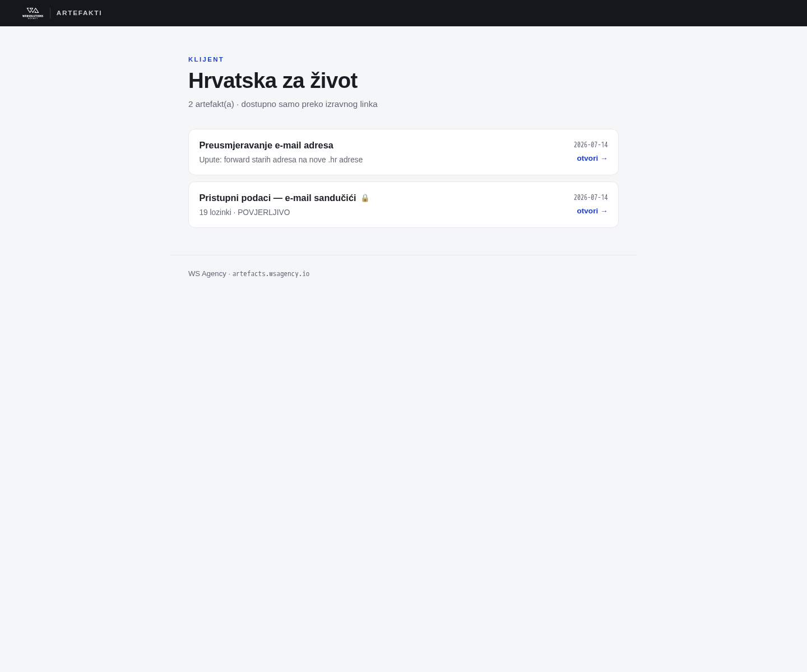
Task: Select the Pristupni podaci — e-mail sandučići title
Action: [277, 198]
